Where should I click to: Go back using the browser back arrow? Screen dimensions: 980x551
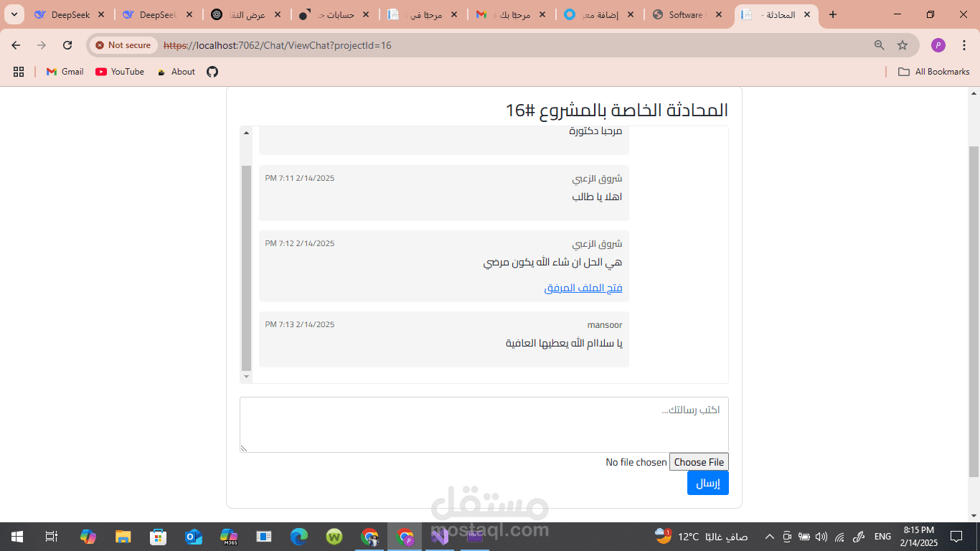[x=16, y=45]
